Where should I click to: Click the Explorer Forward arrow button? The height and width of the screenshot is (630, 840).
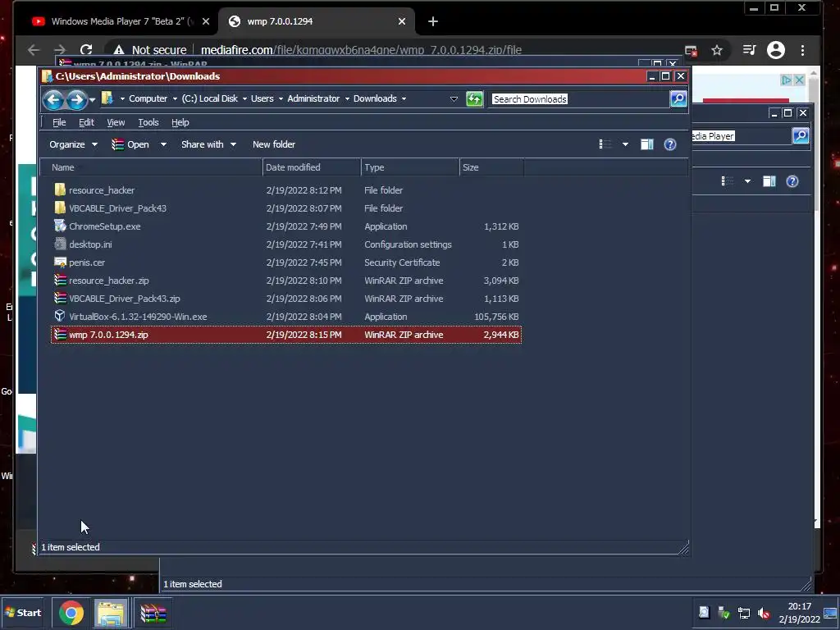76,99
